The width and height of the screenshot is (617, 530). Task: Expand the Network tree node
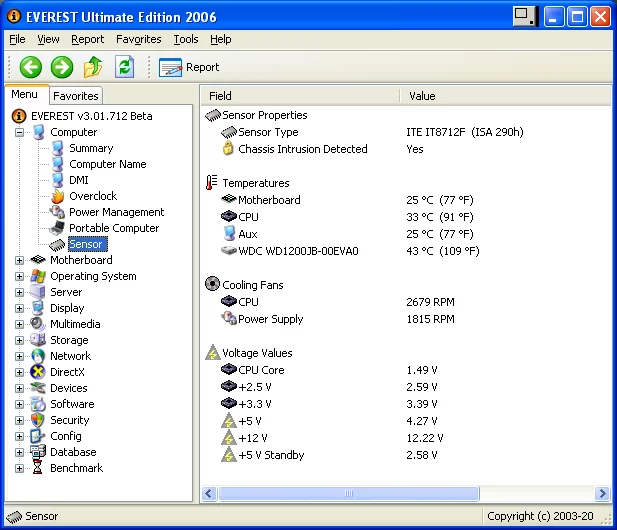pos(19,356)
